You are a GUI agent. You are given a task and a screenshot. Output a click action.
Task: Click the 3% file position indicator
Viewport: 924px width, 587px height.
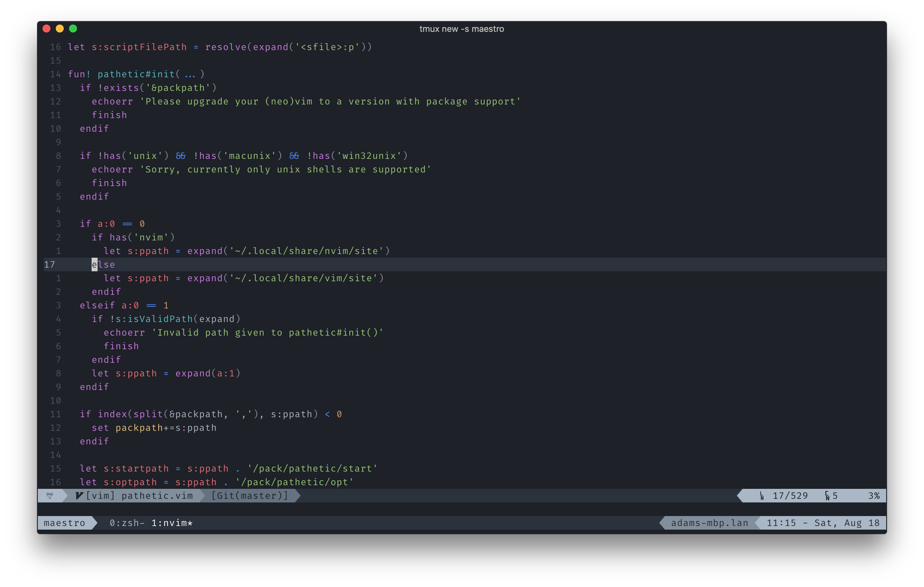874,496
